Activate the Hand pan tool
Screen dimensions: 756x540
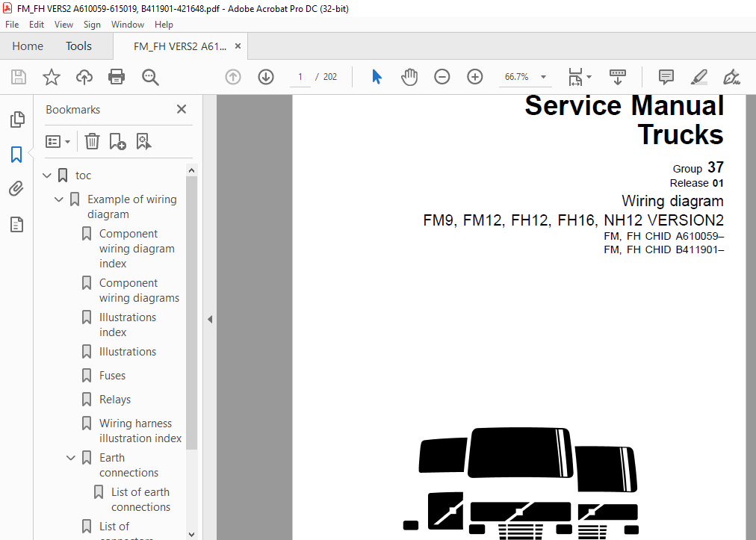click(x=409, y=77)
